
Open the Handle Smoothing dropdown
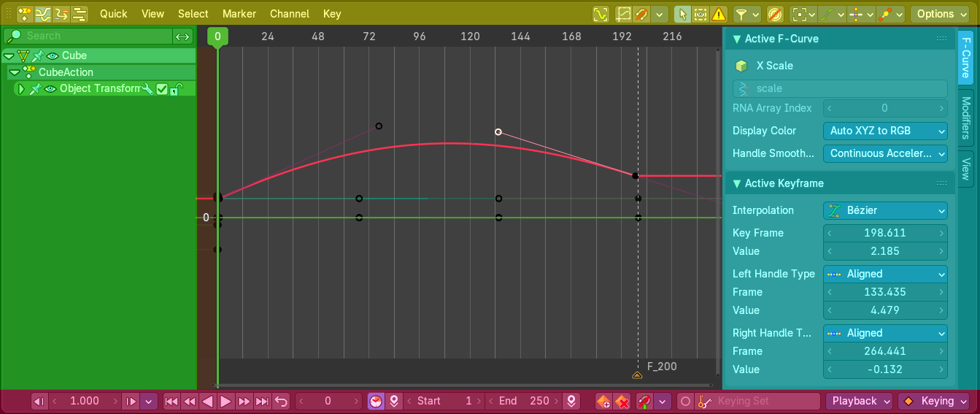pos(885,153)
